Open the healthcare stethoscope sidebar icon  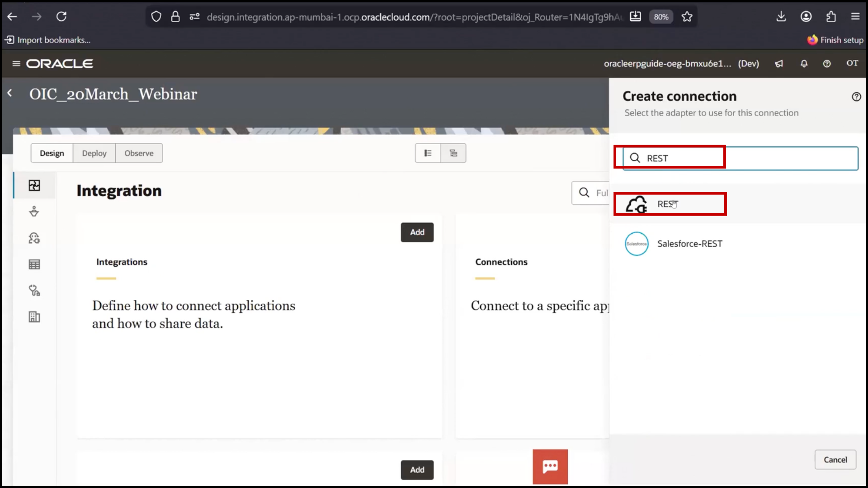[x=34, y=291]
